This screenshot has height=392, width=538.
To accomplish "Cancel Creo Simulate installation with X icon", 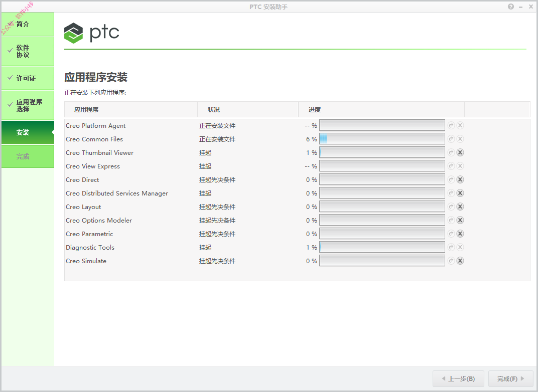I will click(460, 261).
